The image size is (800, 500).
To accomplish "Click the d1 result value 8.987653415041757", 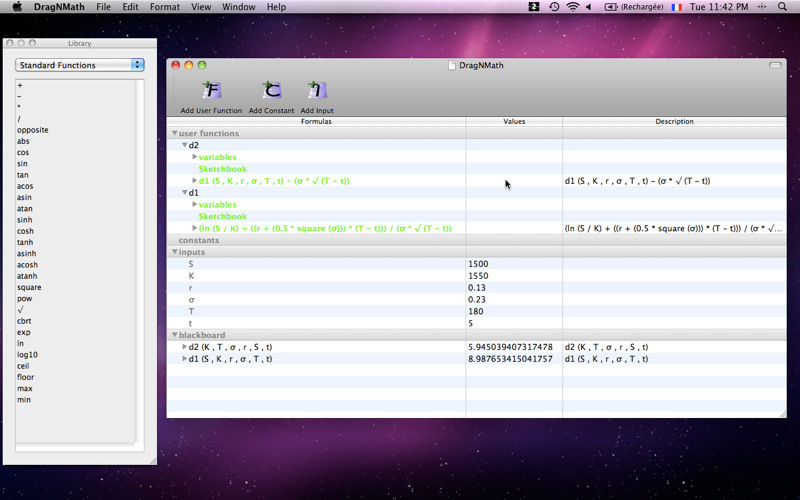I will 510,359.
